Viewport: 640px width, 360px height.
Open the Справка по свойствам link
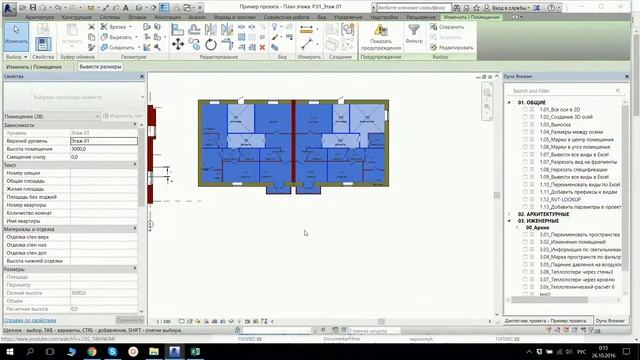point(30,320)
